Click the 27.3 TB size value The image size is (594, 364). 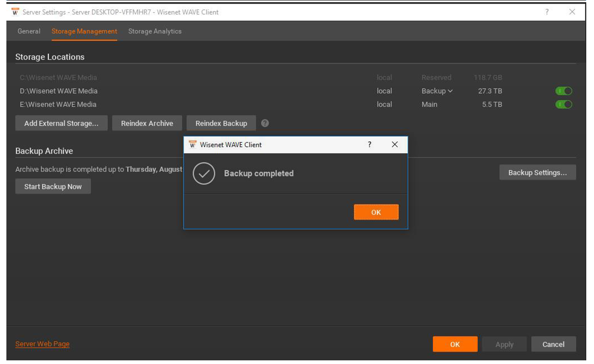click(490, 91)
